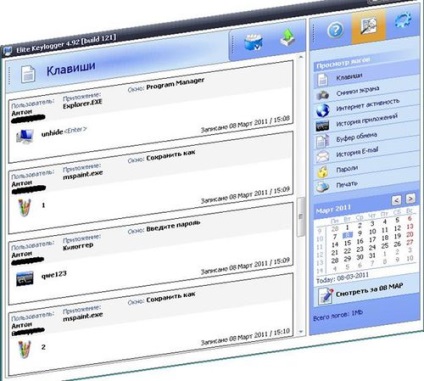Click the paint brushes icon beside entry 2
Screen dimensions: 424x381
point(24,350)
